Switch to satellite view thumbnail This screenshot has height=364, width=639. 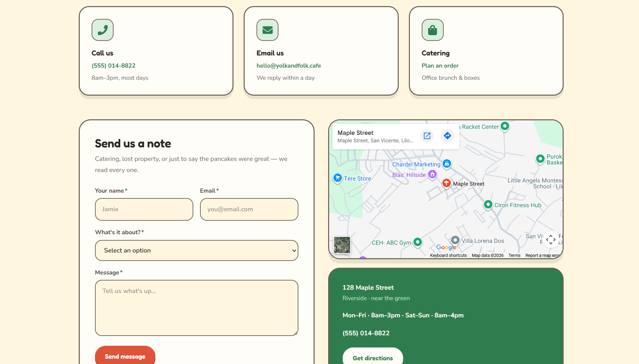[x=342, y=245]
